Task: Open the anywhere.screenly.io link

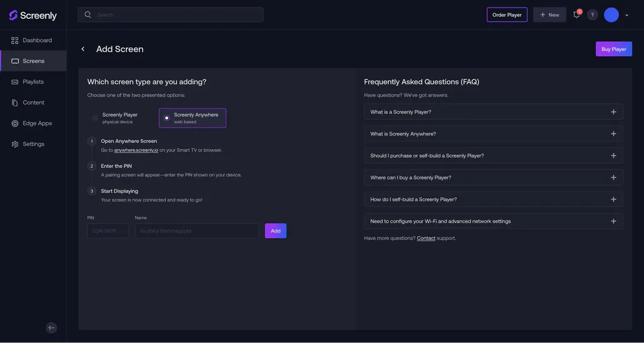Action: click(x=136, y=150)
